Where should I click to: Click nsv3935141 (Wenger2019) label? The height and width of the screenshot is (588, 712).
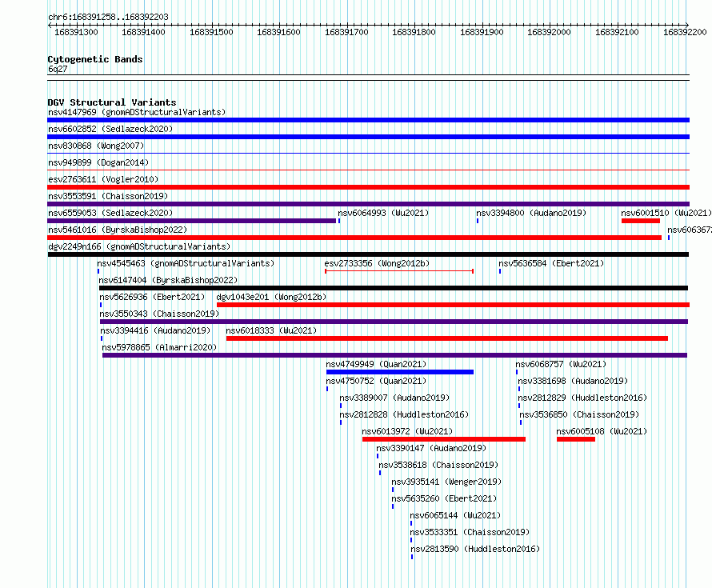tap(447, 482)
